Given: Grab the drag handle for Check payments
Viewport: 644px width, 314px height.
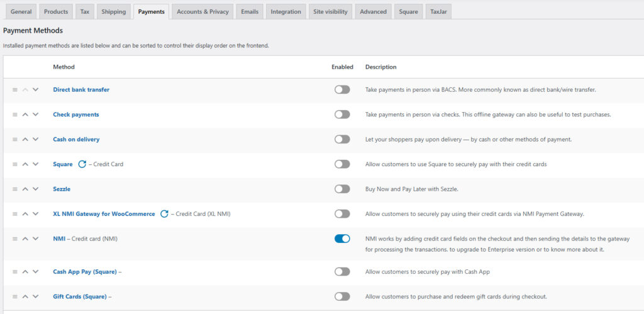Looking at the screenshot, I should 15,115.
